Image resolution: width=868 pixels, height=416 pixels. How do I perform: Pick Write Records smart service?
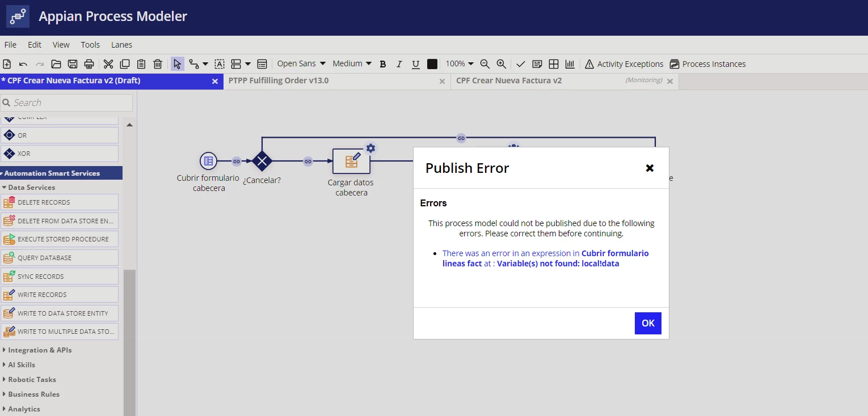(x=60, y=295)
